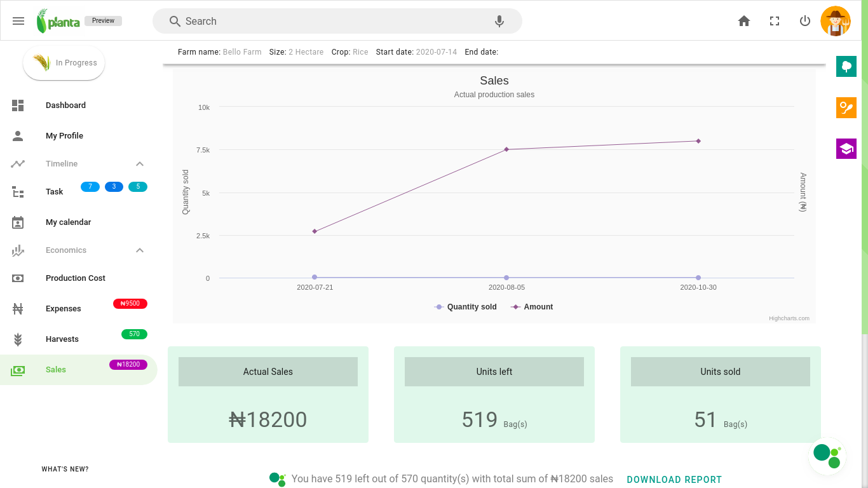Click the purple graduation cap button
868x488 pixels.
click(x=846, y=149)
